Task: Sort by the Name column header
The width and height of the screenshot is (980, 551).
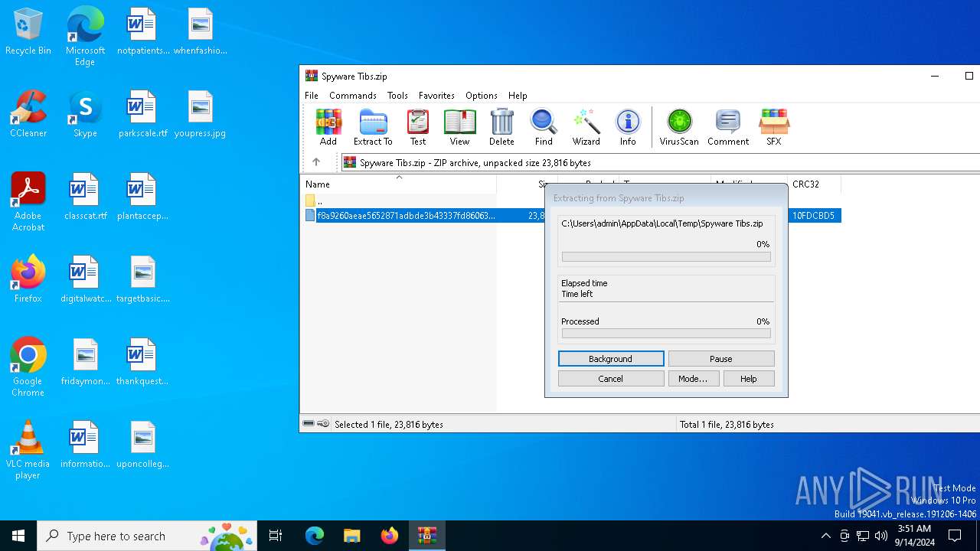Action: tap(398, 184)
